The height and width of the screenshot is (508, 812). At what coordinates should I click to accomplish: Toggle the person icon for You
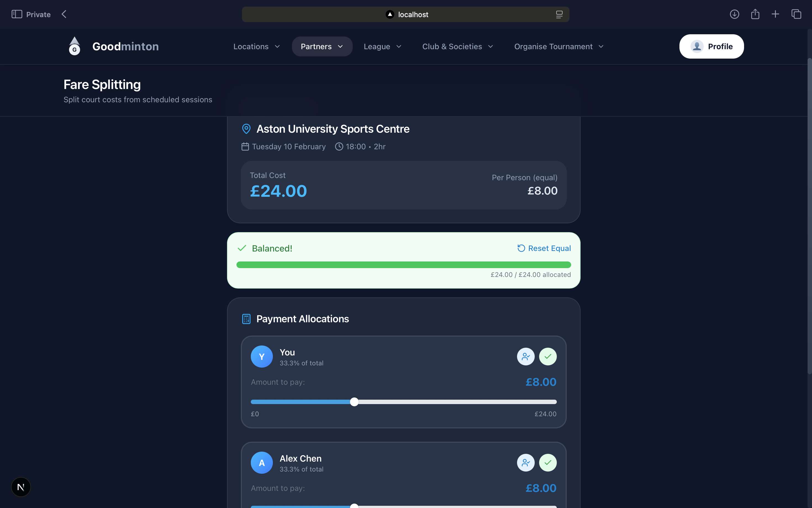tap(525, 357)
